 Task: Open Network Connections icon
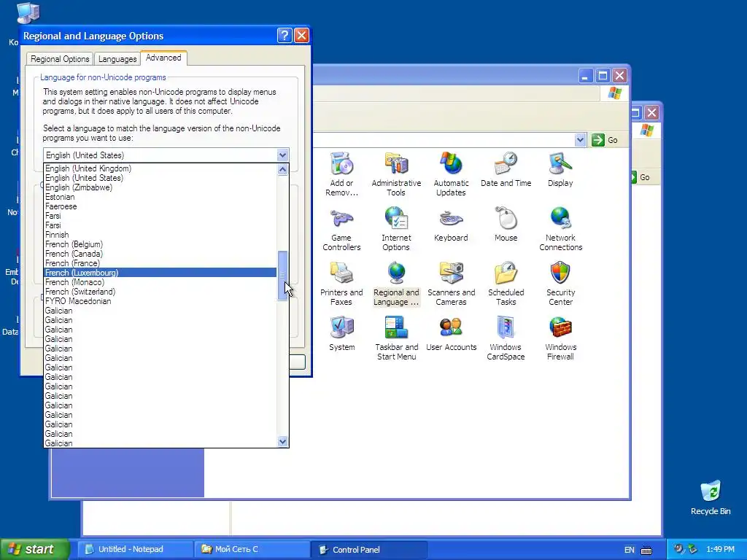coord(561,229)
